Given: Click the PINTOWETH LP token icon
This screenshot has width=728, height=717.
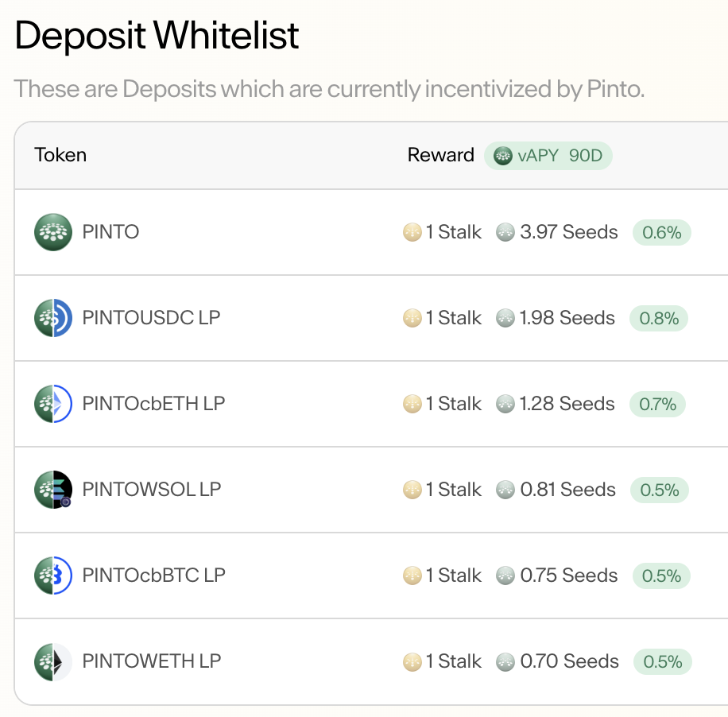Looking at the screenshot, I should pos(53,661).
